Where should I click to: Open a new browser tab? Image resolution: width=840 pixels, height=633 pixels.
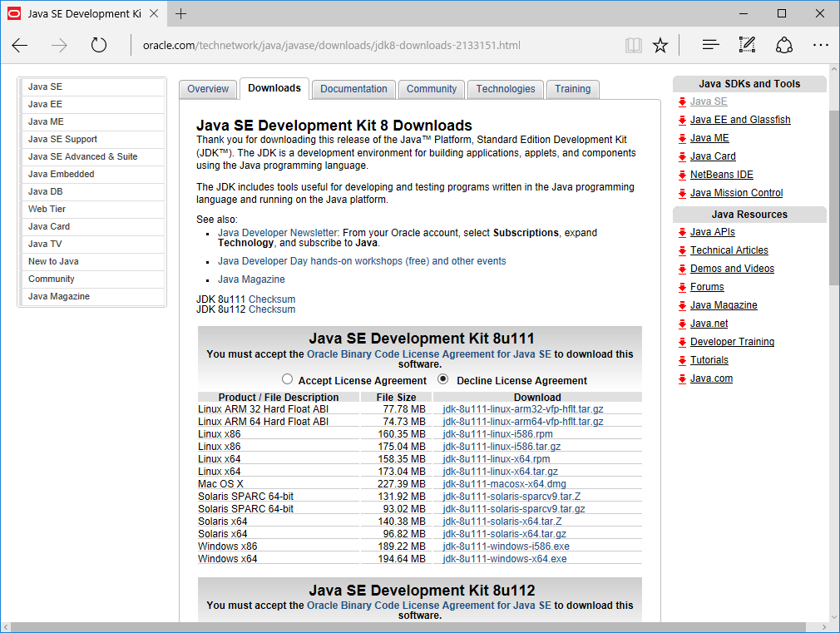(x=180, y=13)
